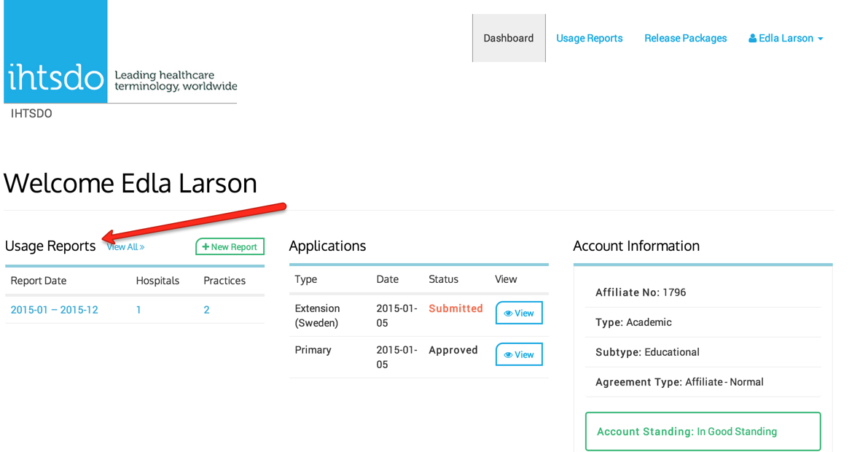The height and width of the screenshot is (452, 868).
Task: Open Release Packages in the navigation bar
Action: tap(685, 38)
